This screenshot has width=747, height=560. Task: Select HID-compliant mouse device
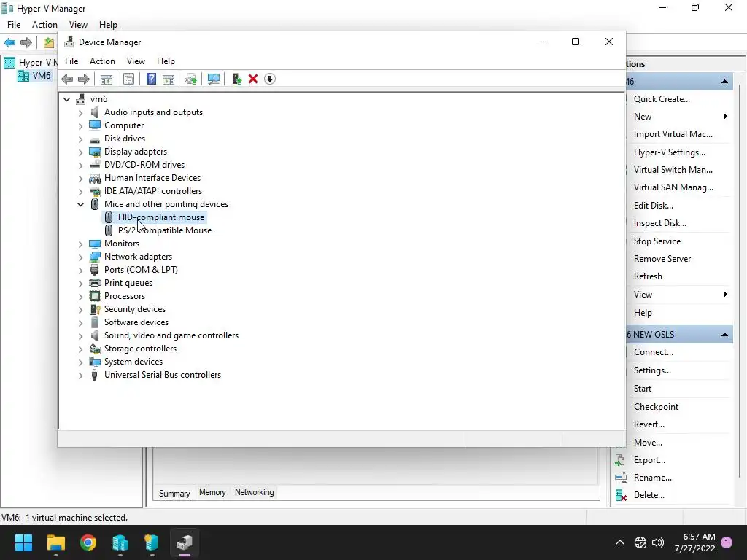pos(161,217)
